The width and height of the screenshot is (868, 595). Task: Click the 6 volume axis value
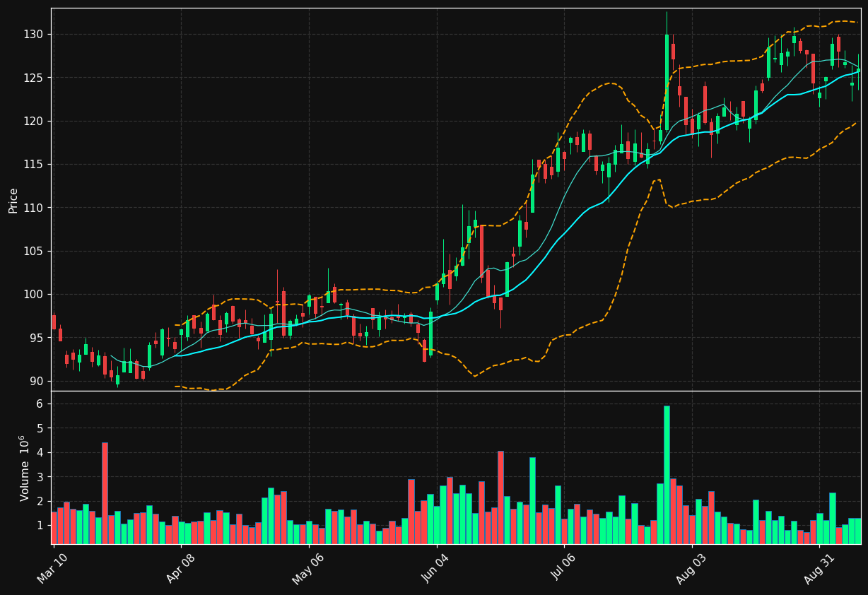point(40,404)
